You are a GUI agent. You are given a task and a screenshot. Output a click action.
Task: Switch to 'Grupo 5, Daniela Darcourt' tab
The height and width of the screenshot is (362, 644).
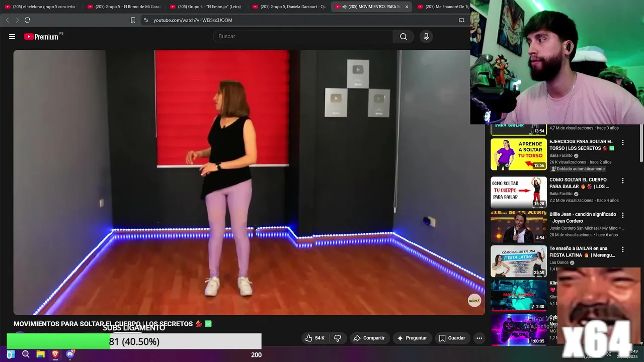tap(289, 7)
